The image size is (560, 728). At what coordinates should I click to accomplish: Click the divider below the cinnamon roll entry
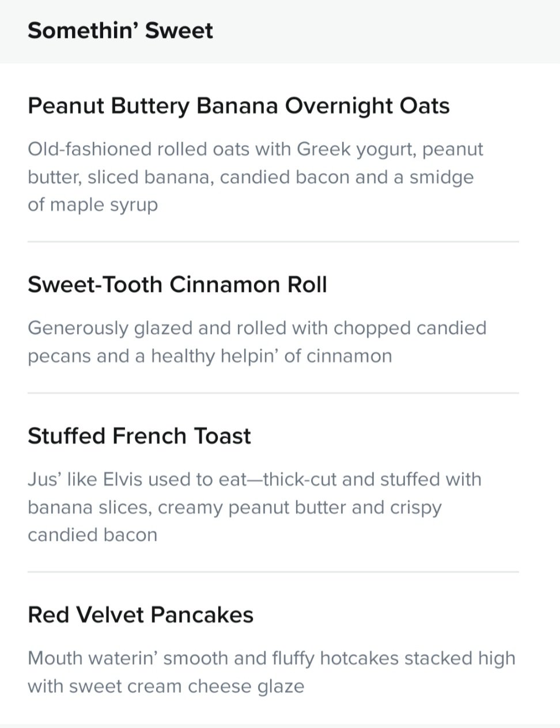coord(273,393)
